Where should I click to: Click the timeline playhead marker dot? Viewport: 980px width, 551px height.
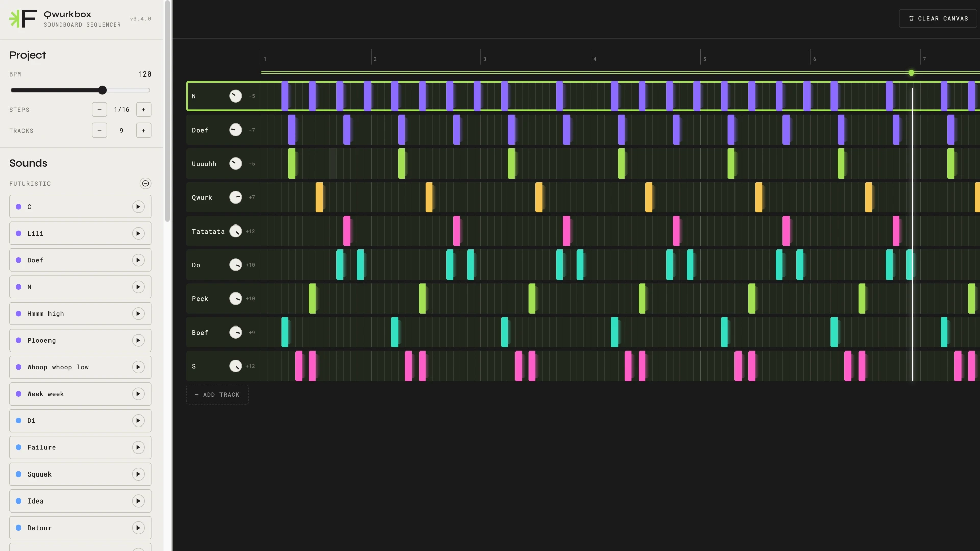pos(911,73)
